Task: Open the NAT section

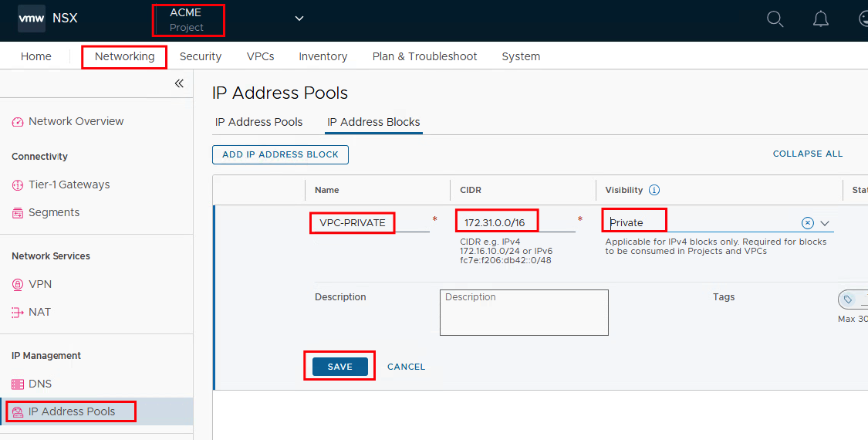Action: click(x=39, y=312)
